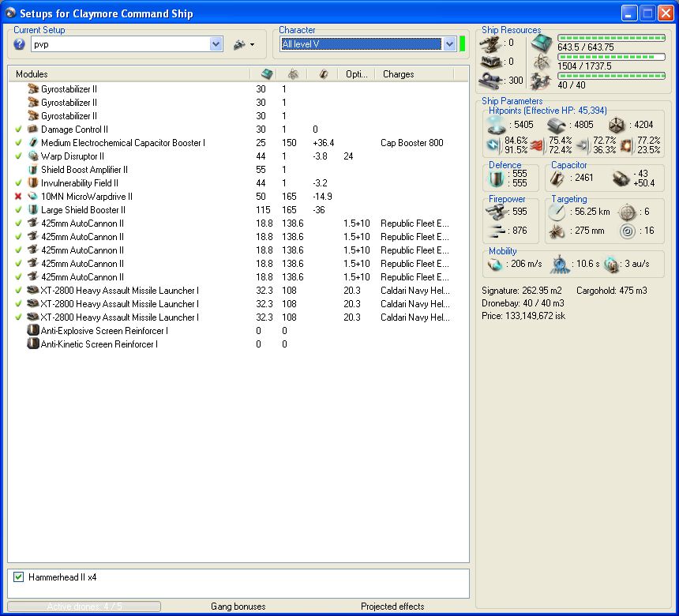Click the warp speed 3 au/s icon
Image resolution: width=679 pixels, height=616 pixels.
pos(612,264)
